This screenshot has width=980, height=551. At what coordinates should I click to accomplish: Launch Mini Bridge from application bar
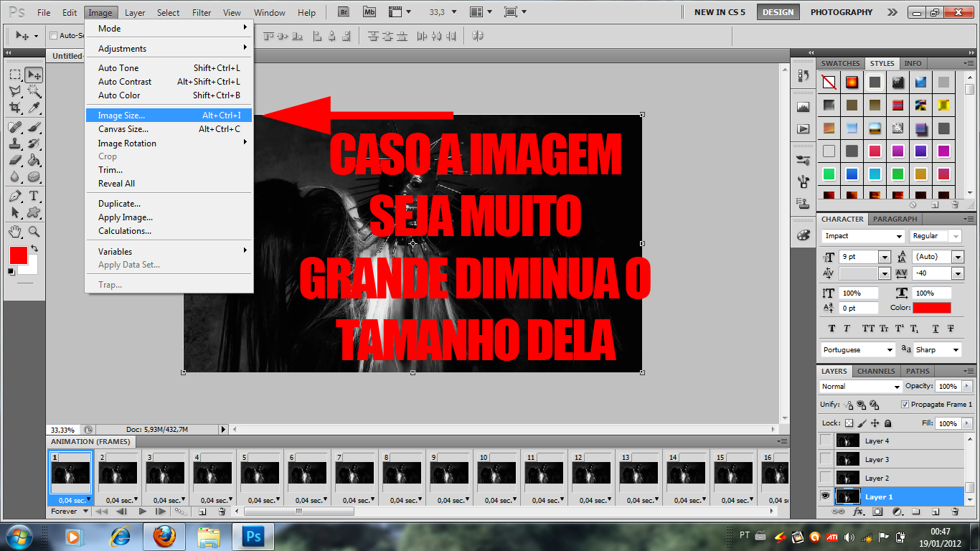click(x=369, y=12)
